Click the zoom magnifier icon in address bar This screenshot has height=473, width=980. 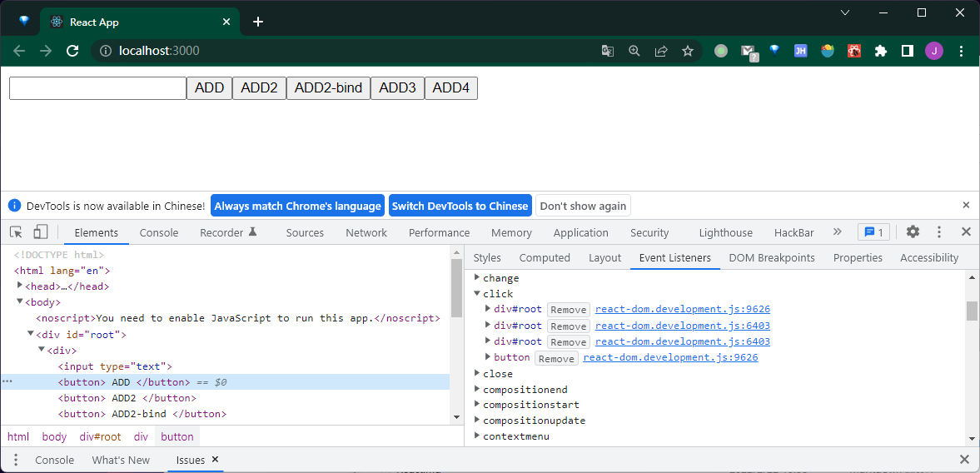point(634,52)
